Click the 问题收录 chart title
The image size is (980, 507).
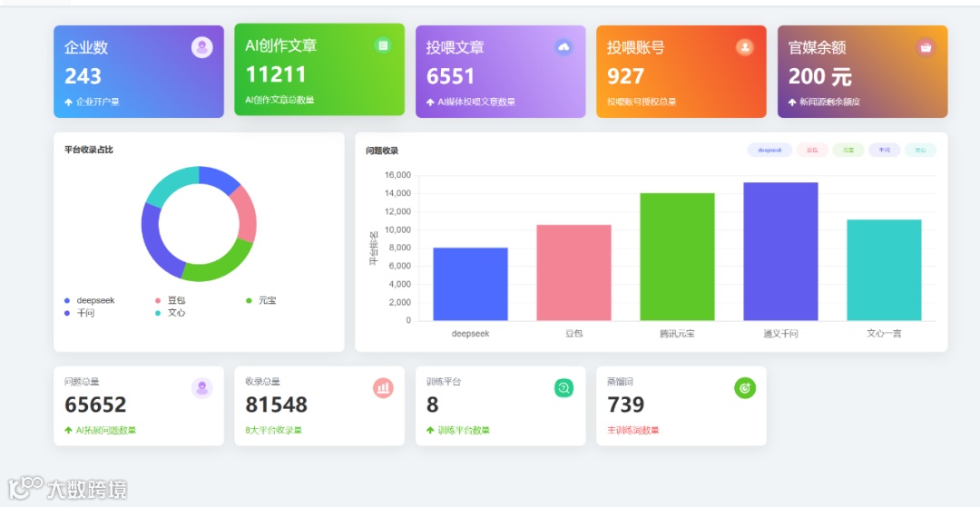[x=382, y=151]
